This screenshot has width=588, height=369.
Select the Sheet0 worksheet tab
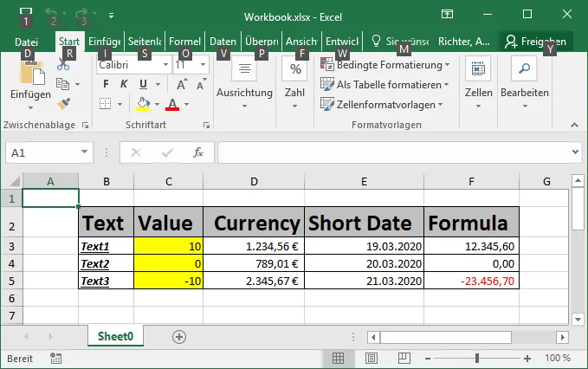point(115,336)
